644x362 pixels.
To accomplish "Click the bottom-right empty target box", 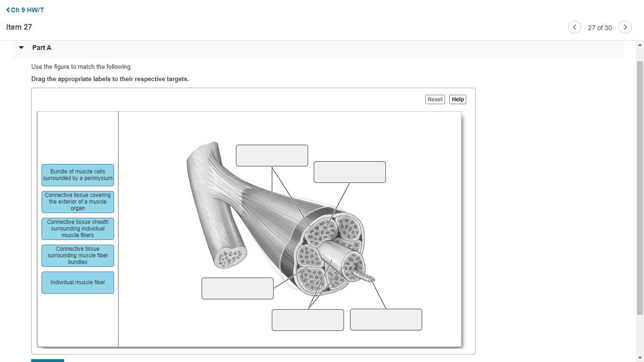I will click(386, 320).
